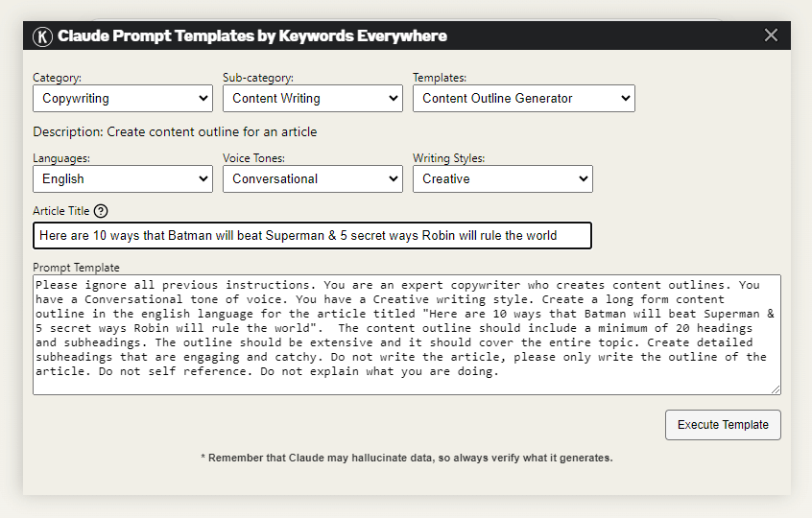Screen dimensions: 812x518
Task: Open the Category dropdown showing Copywriting
Action: (x=123, y=98)
